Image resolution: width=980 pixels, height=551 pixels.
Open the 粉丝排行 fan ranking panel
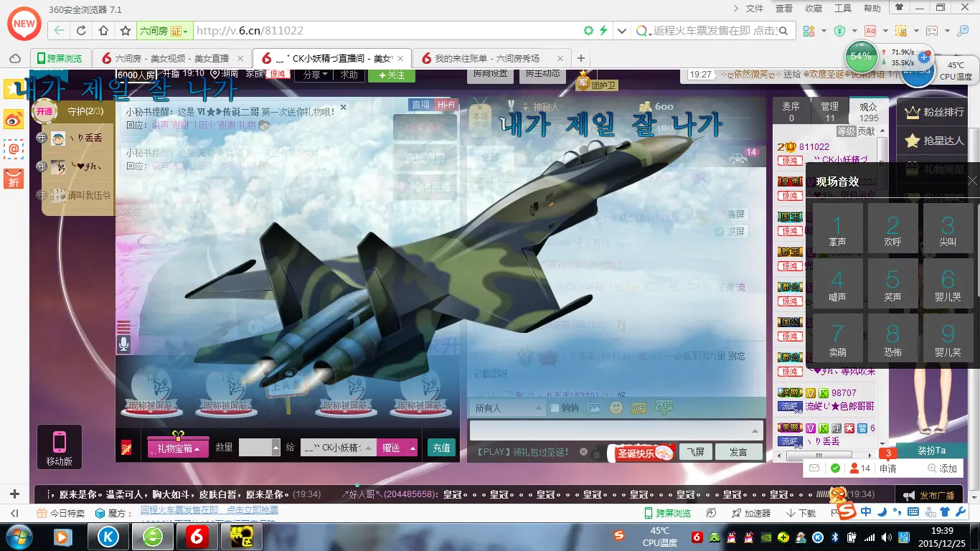tap(936, 112)
